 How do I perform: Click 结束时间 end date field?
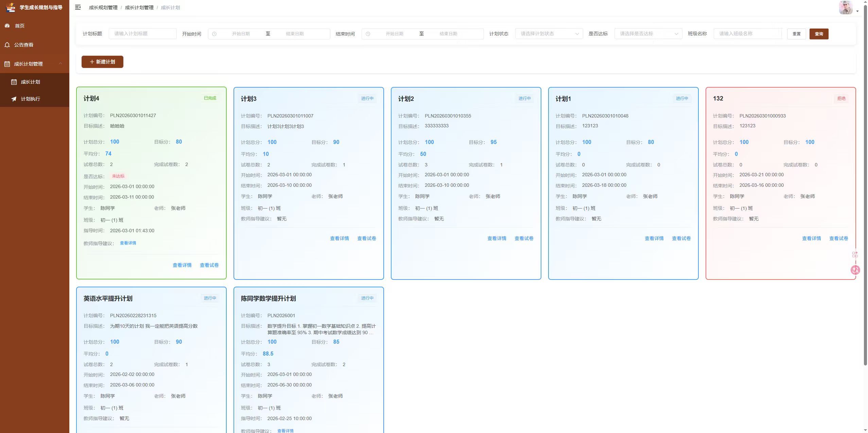[448, 34]
